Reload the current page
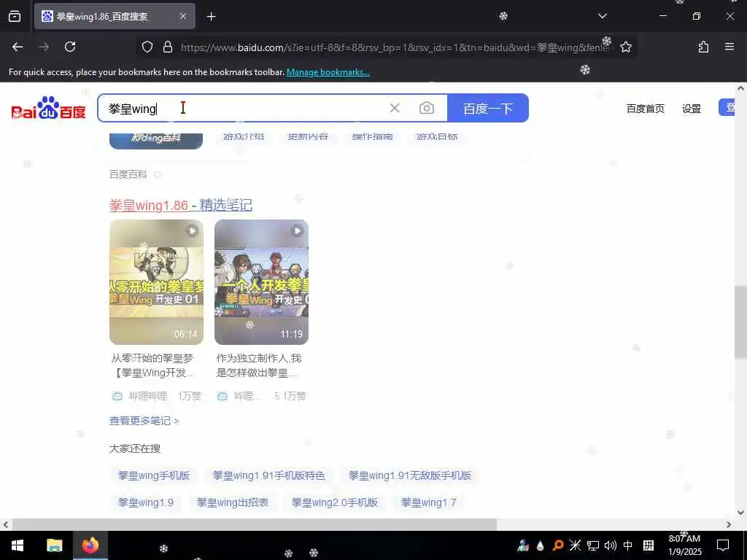This screenshot has height=560, width=747. (x=70, y=47)
